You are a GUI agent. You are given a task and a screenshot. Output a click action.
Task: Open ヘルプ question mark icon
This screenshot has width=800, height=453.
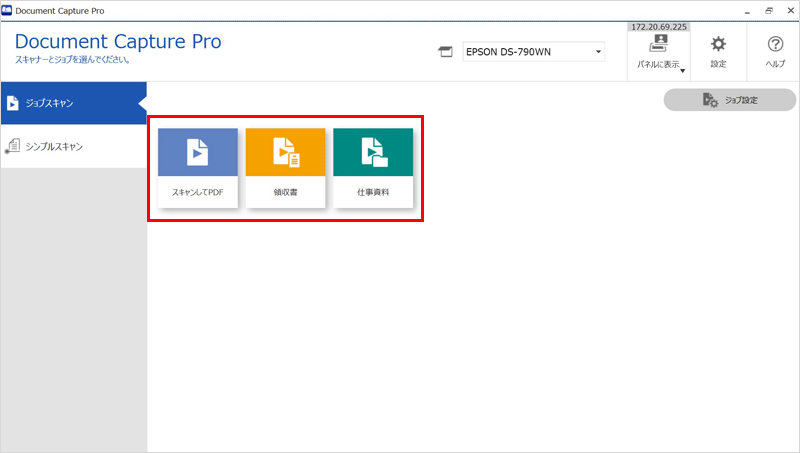pos(775,46)
